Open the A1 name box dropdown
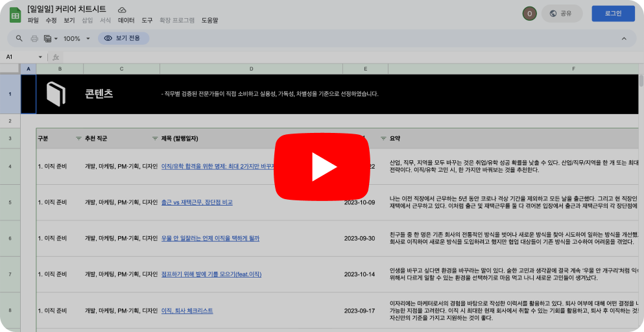644x332 pixels. (x=40, y=57)
